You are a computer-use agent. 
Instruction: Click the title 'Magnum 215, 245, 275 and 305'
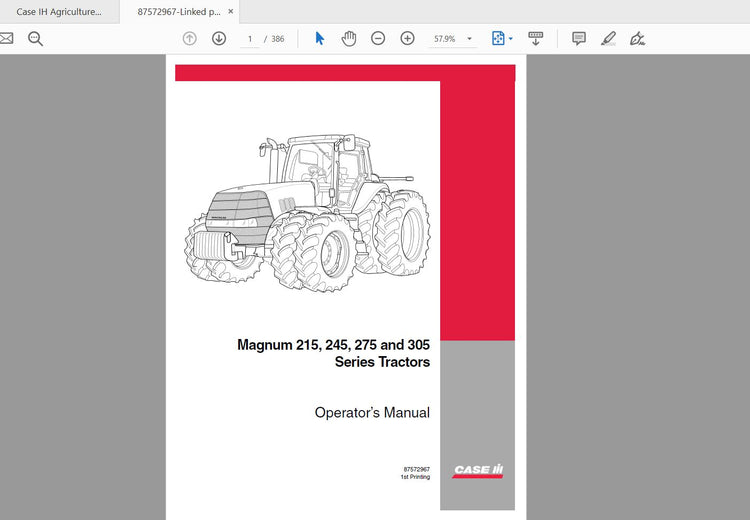[333, 345]
